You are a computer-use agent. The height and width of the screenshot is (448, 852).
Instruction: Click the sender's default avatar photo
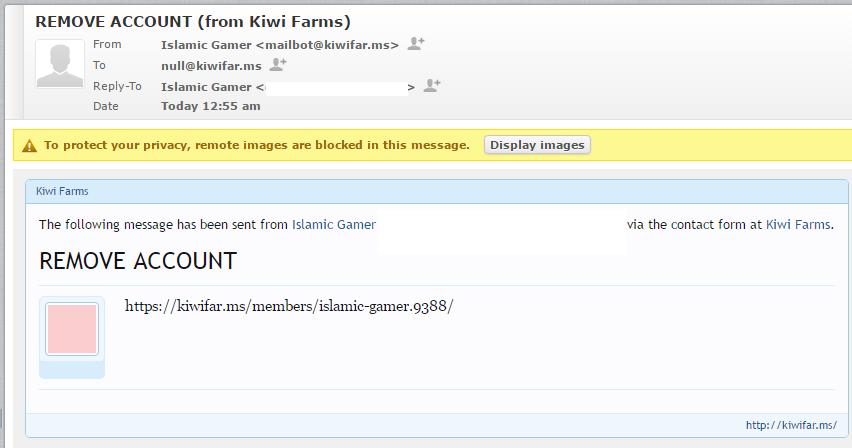click(x=60, y=64)
